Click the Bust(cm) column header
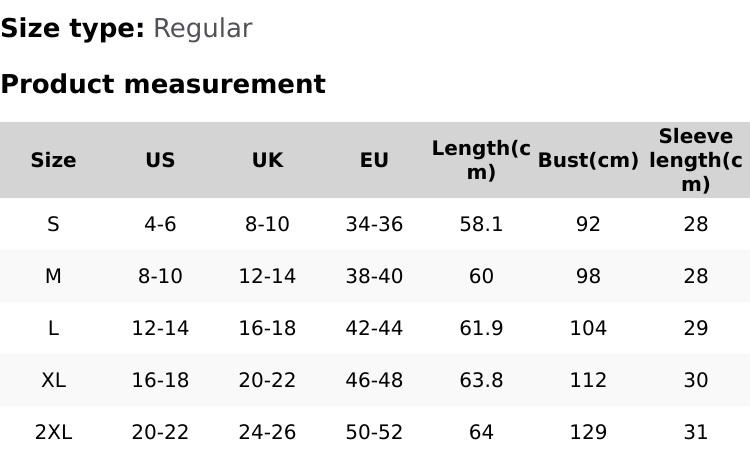The width and height of the screenshot is (750, 458). coord(588,160)
